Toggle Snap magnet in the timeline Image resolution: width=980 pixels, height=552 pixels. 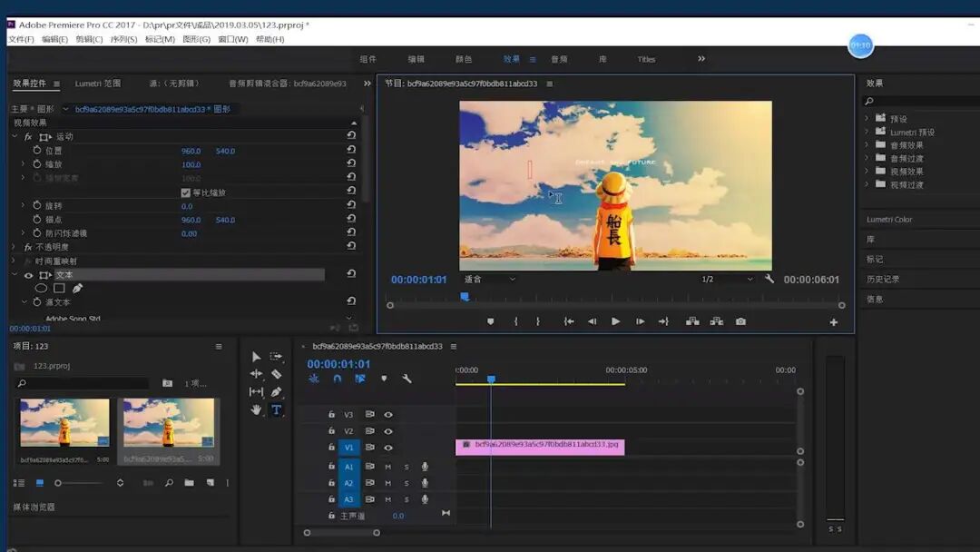[337, 379]
